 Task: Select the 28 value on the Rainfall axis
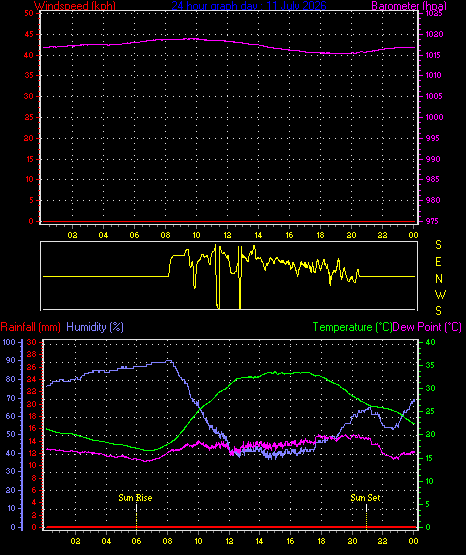point(32,354)
